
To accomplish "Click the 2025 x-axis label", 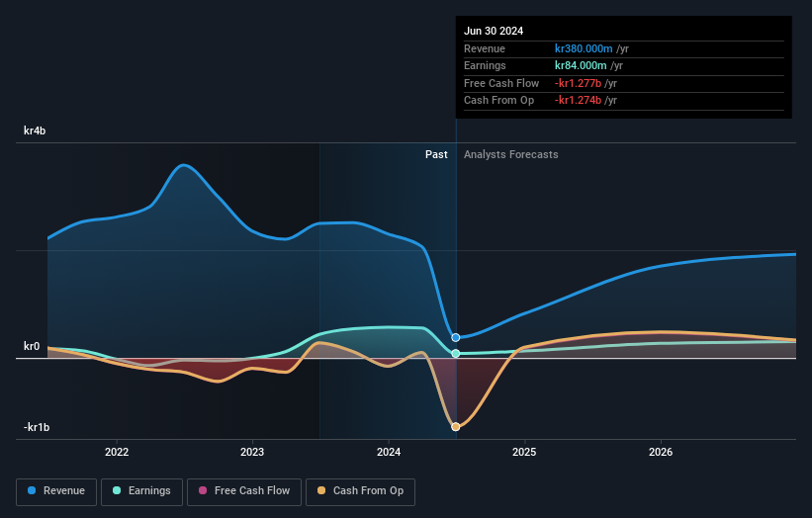I will pyautogui.click(x=524, y=453).
